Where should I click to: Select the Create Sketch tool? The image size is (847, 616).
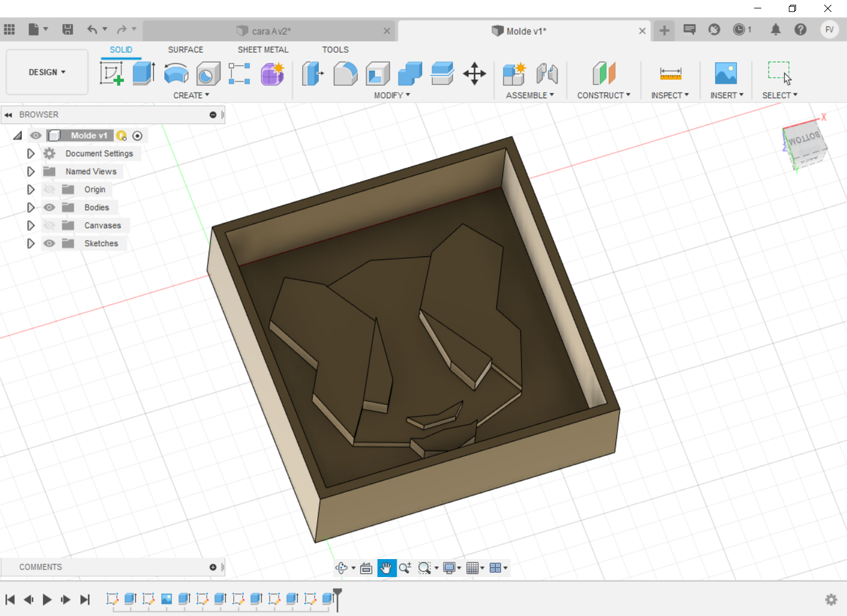pyautogui.click(x=111, y=74)
